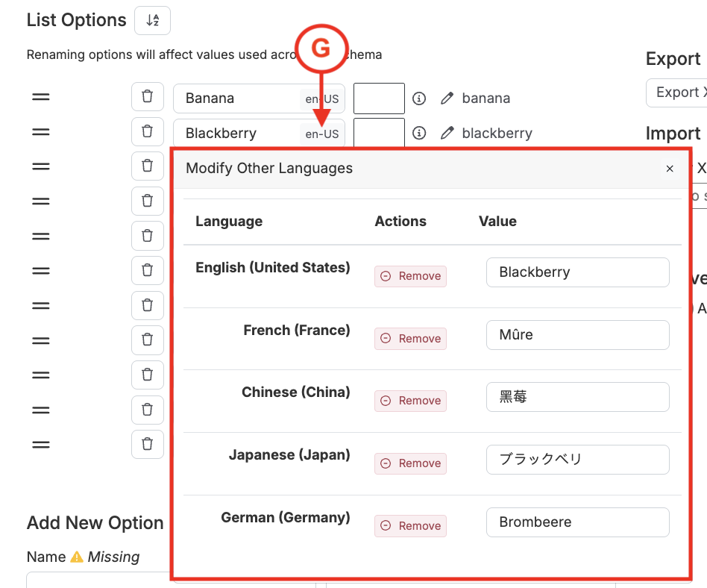
Task: Open the en-US language badge on Blackberry
Action: 322,134
